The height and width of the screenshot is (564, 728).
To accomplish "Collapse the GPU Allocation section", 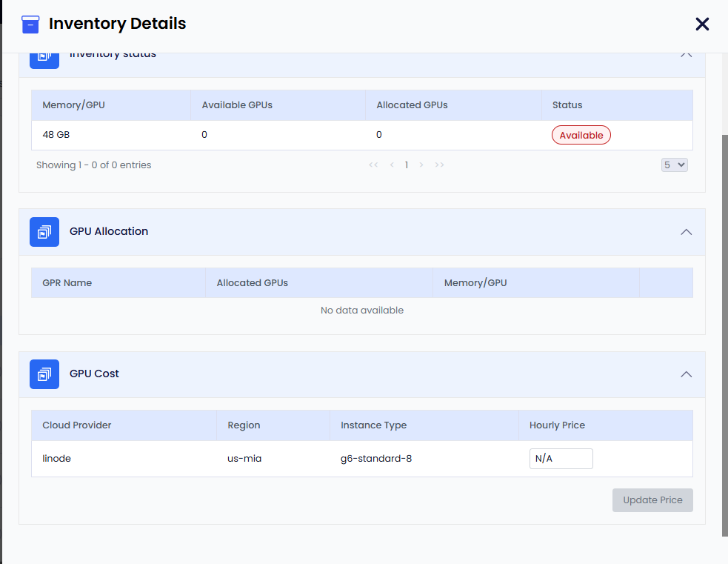I will pos(686,232).
